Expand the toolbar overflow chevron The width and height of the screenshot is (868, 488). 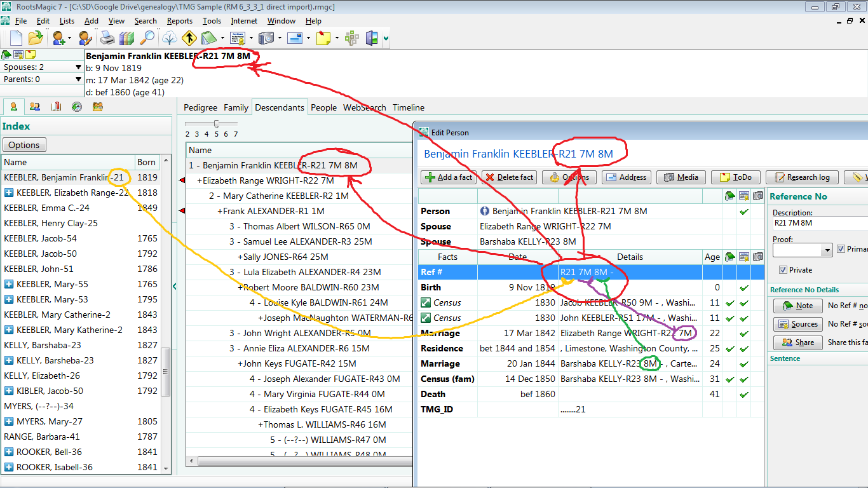click(x=386, y=39)
